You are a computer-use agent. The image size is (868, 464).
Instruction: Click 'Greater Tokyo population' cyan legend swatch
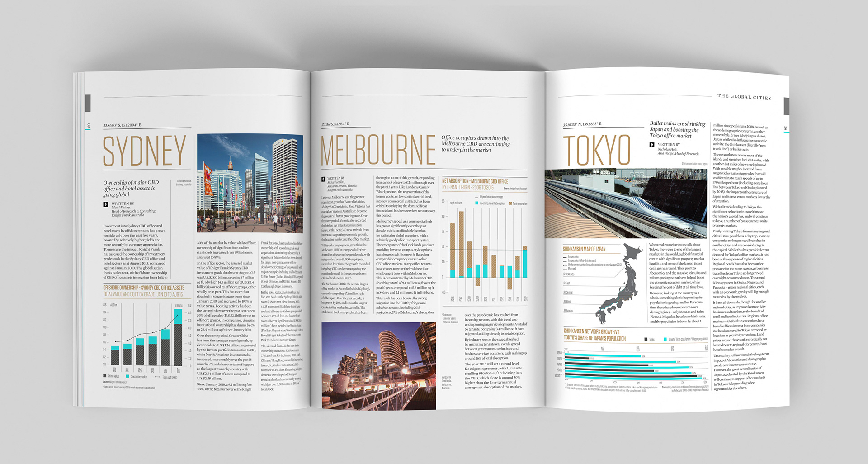[665, 339]
